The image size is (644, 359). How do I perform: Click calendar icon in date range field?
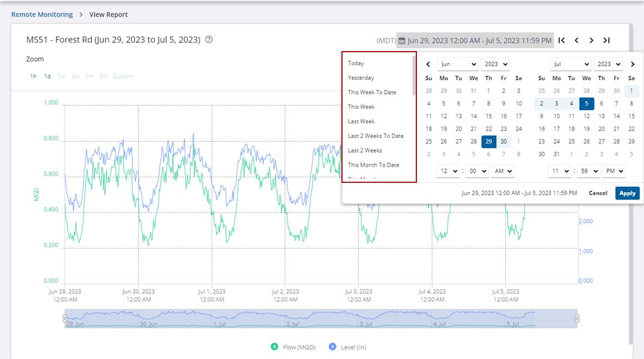(402, 41)
